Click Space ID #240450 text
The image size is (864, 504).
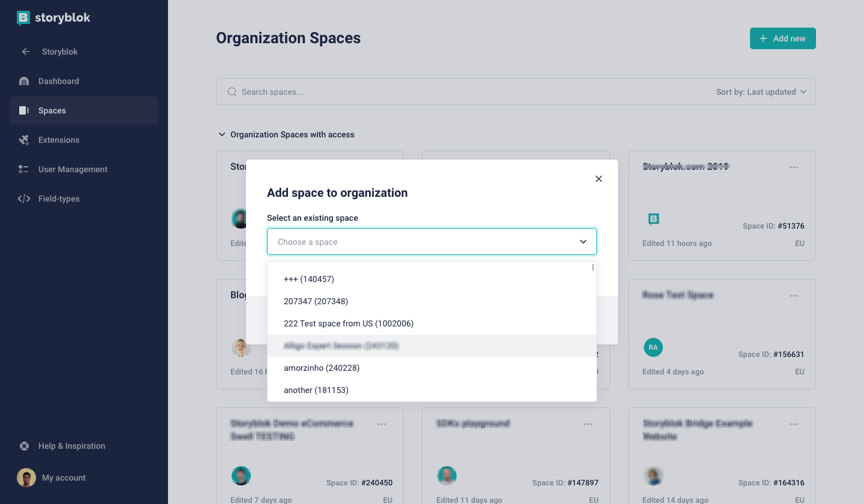click(x=359, y=483)
